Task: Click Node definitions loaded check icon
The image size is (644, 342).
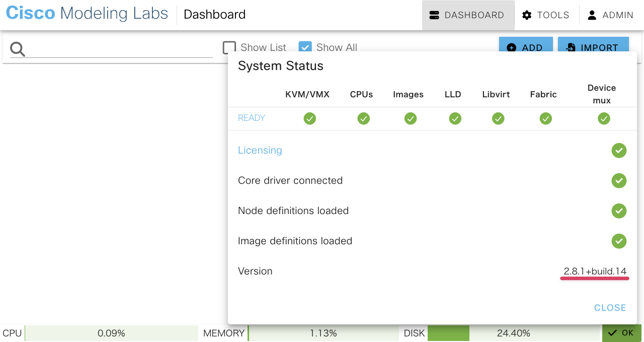Action: click(619, 211)
